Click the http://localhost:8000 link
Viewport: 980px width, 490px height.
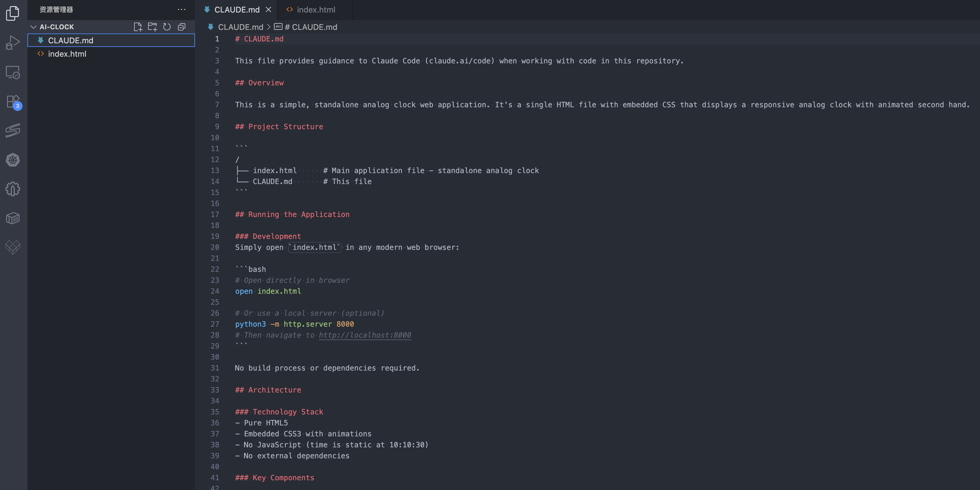(x=364, y=335)
